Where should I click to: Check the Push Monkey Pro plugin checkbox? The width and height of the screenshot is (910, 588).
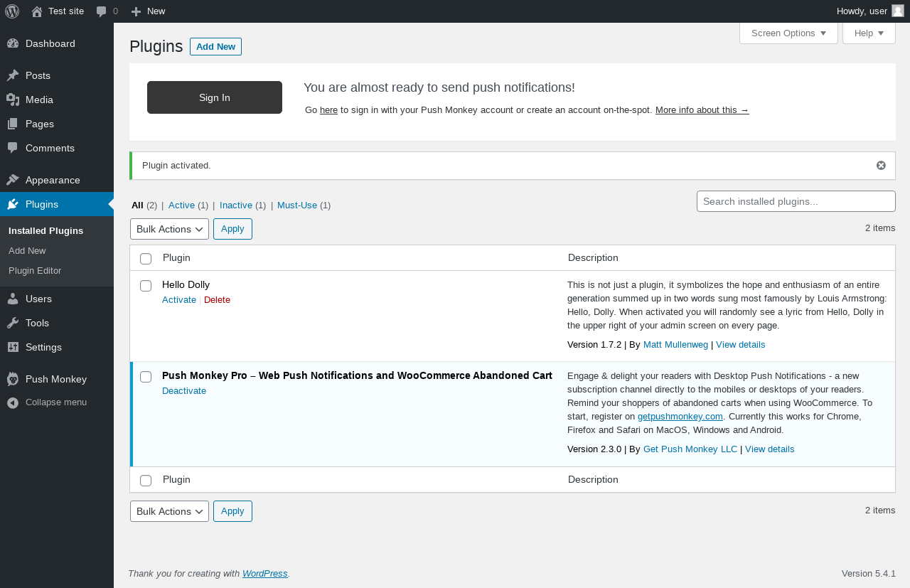click(146, 377)
